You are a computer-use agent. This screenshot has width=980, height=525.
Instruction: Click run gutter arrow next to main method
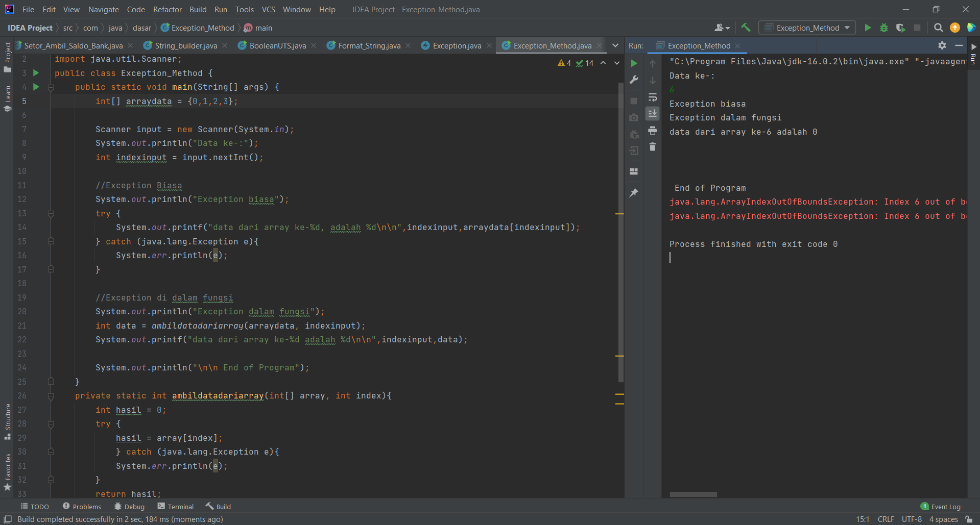click(36, 87)
